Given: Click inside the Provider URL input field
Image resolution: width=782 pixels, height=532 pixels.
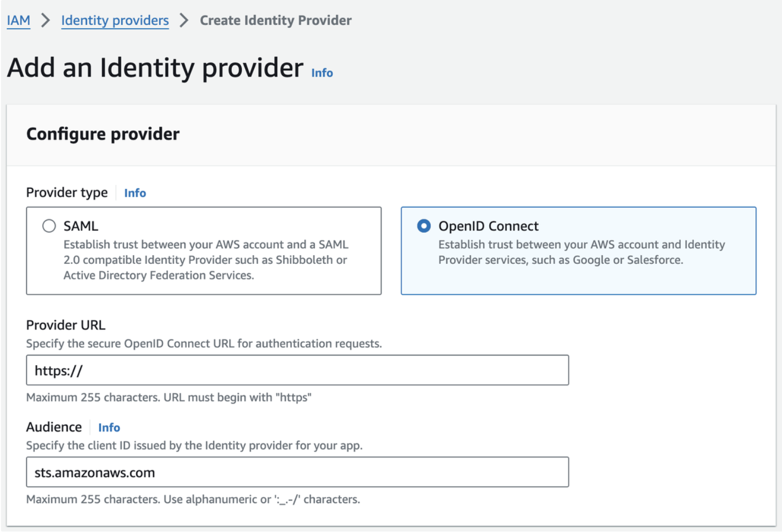Looking at the screenshot, I should pos(298,370).
